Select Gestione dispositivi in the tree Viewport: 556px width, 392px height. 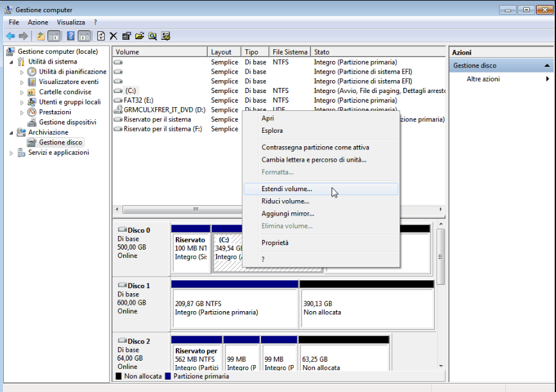(67, 122)
